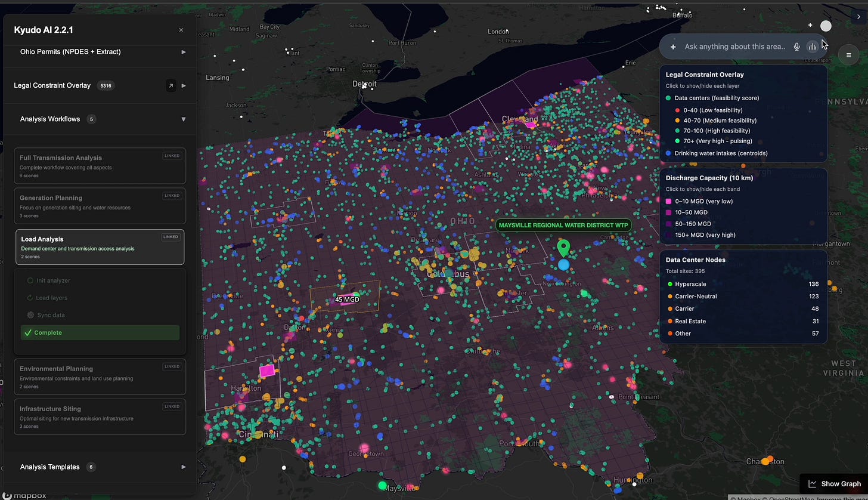Click the Hyperscale green color dot

[x=670, y=284]
